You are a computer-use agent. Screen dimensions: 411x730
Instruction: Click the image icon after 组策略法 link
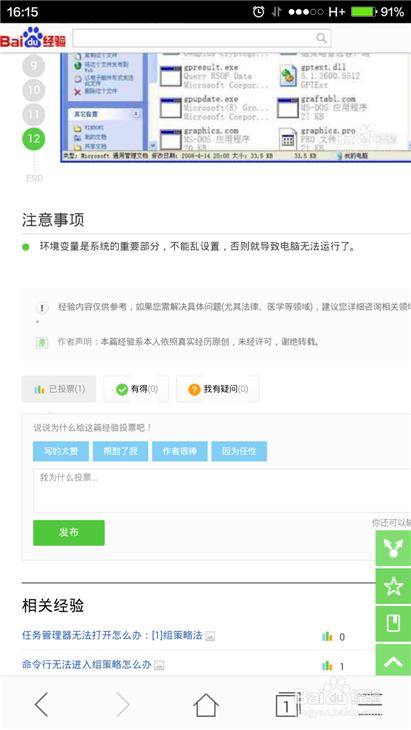point(210,636)
